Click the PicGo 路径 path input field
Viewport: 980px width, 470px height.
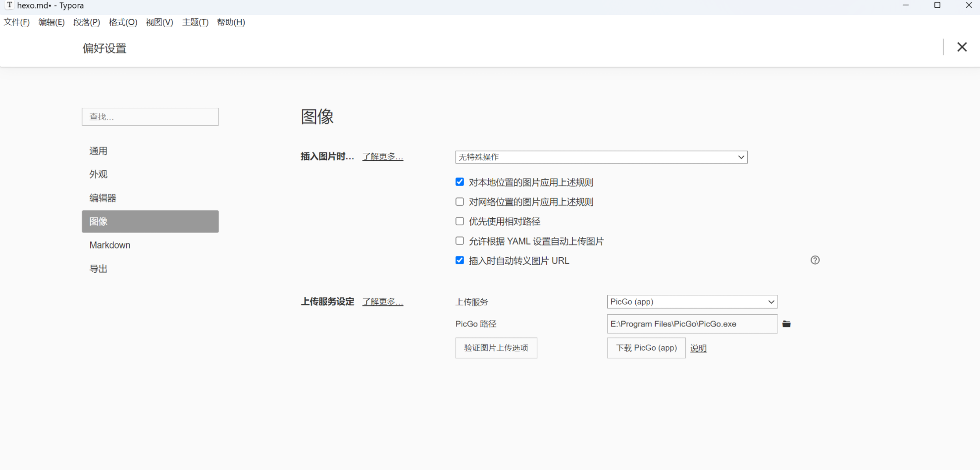pos(692,324)
